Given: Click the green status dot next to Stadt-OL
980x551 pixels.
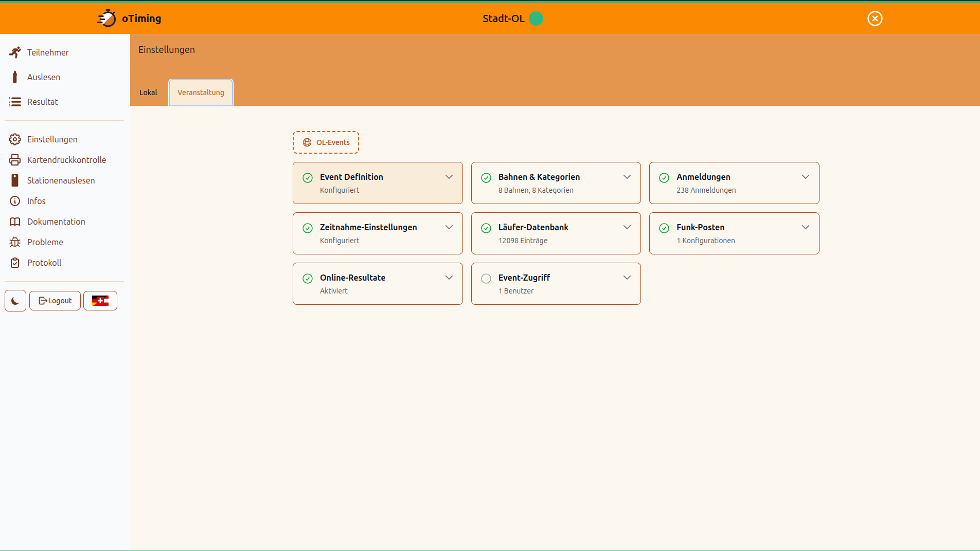Looking at the screenshot, I should pos(536,19).
